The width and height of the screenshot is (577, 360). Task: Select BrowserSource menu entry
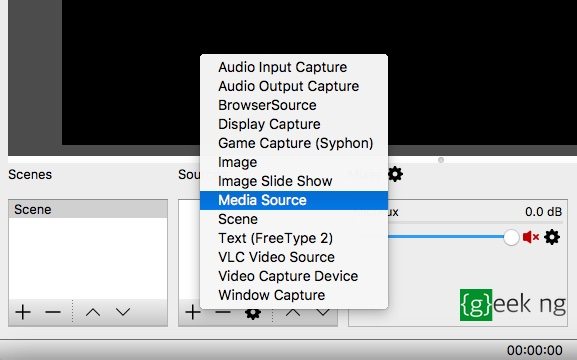coord(294,105)
